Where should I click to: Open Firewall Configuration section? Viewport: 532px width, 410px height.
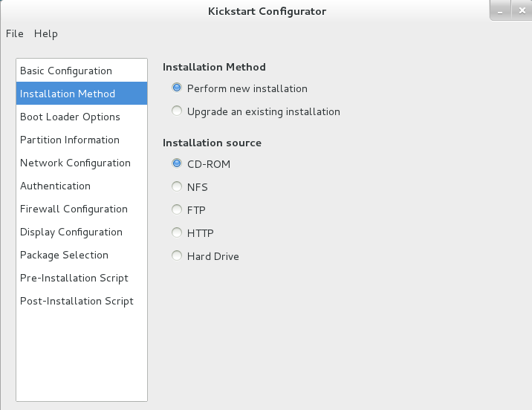coord(74,209)
